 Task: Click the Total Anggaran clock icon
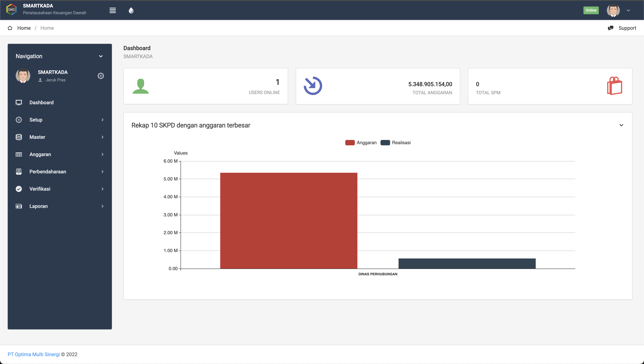point(313,86)
